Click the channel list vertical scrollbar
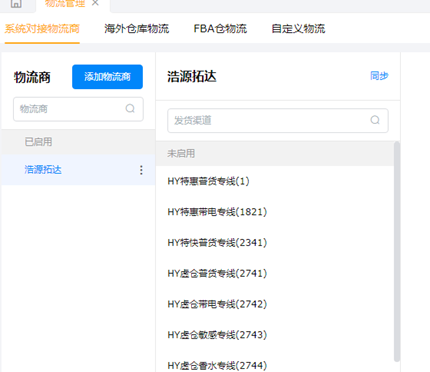This screenshot has width=430, height=372. [397, 251]
